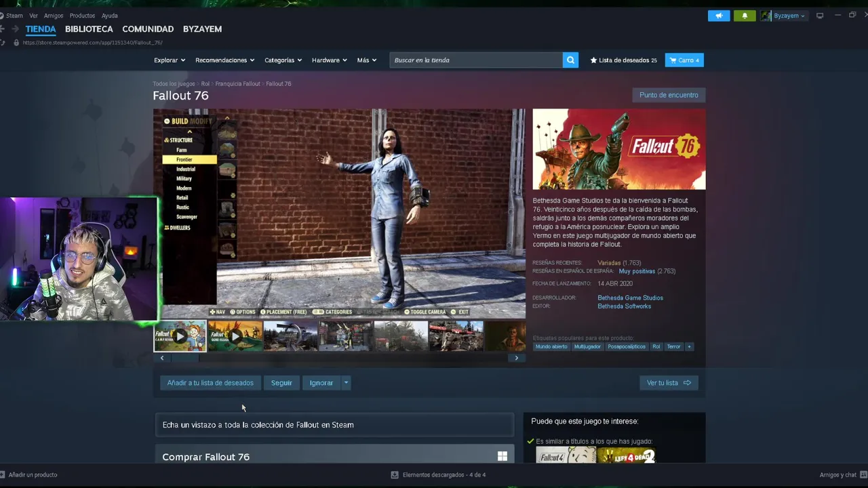Image resolution: width=868 pixels, height=488 pixels.
Task: Open the Punto de encuentro hub
Action: (x=669, y=95)
